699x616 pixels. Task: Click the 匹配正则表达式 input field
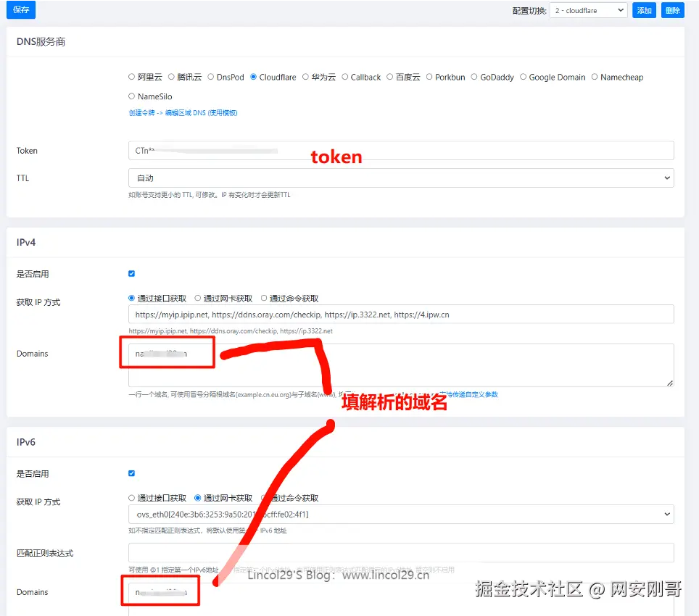pos(401,552)
